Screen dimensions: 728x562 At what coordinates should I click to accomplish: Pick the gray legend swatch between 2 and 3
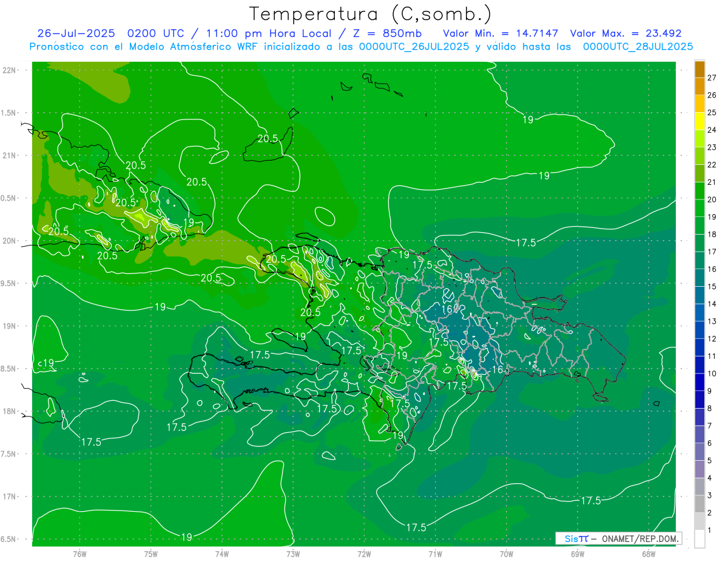pos(699,504)
